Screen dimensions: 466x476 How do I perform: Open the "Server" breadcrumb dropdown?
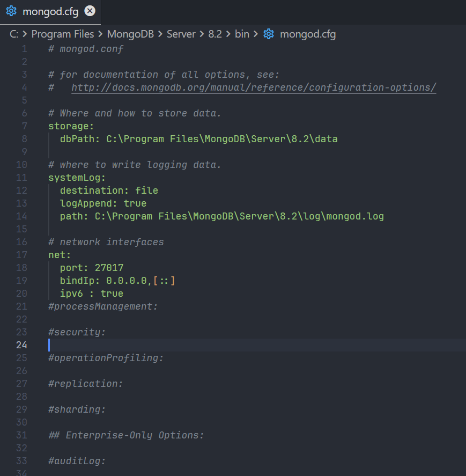click(x=181, y=34)
